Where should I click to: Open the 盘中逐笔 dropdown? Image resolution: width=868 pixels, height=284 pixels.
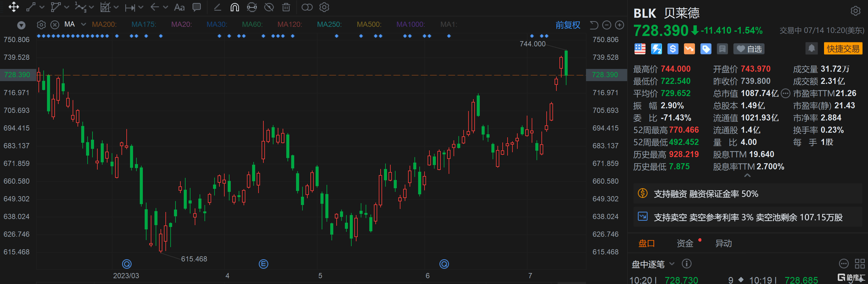tap(653, 264)
